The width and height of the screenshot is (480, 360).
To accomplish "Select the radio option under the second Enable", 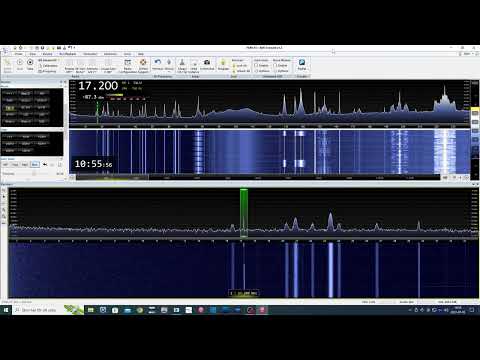I will point(275,71).
